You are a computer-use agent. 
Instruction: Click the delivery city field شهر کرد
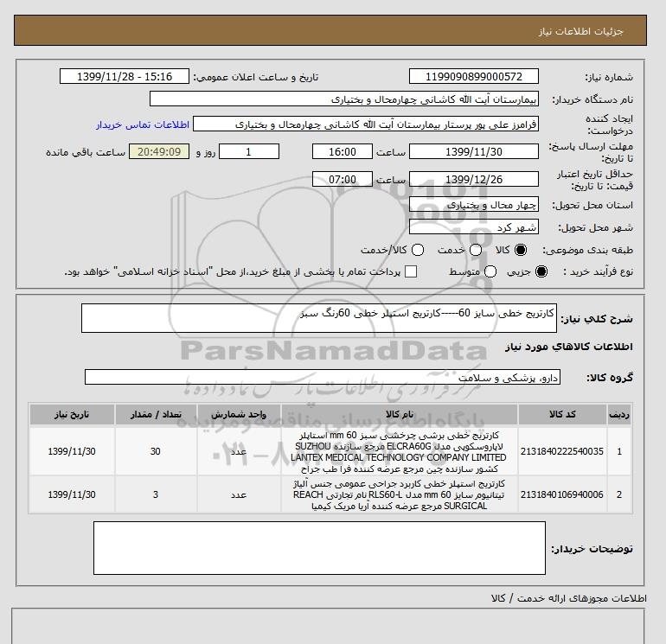474,227
